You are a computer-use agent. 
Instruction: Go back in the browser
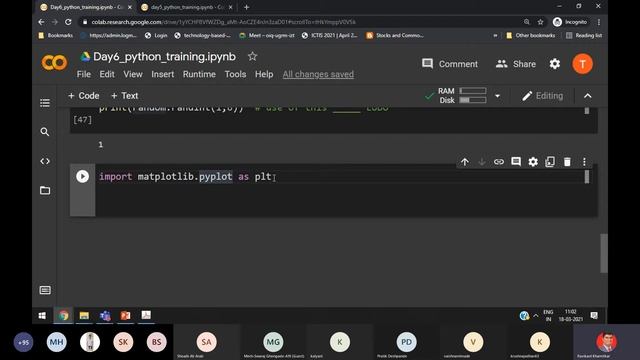click(x=41, y=22)
